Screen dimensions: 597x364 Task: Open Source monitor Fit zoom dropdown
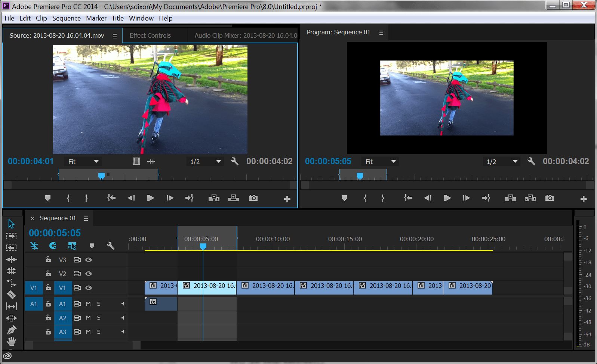[x=83, y=162]
